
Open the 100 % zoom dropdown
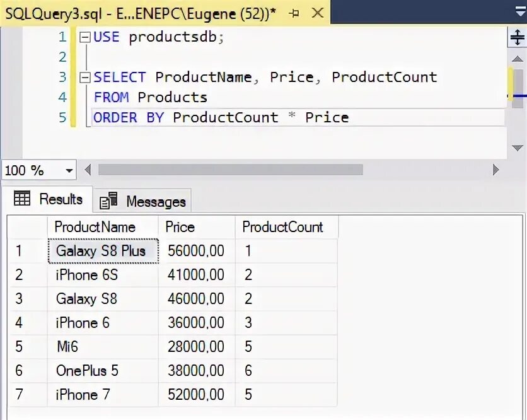69,170
